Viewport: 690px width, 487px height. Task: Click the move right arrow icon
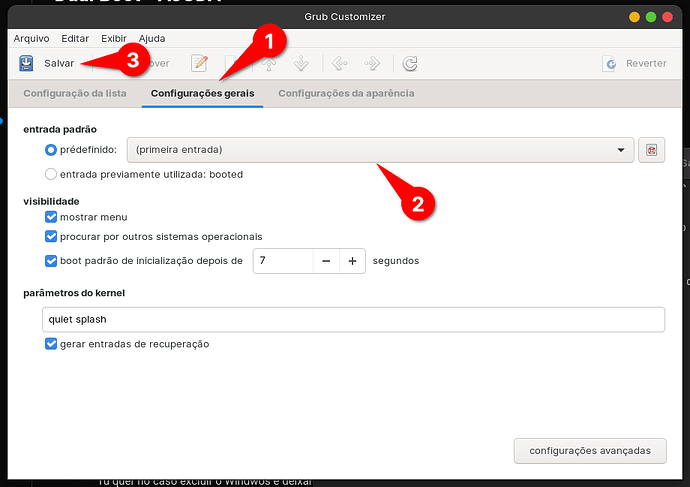372,63
